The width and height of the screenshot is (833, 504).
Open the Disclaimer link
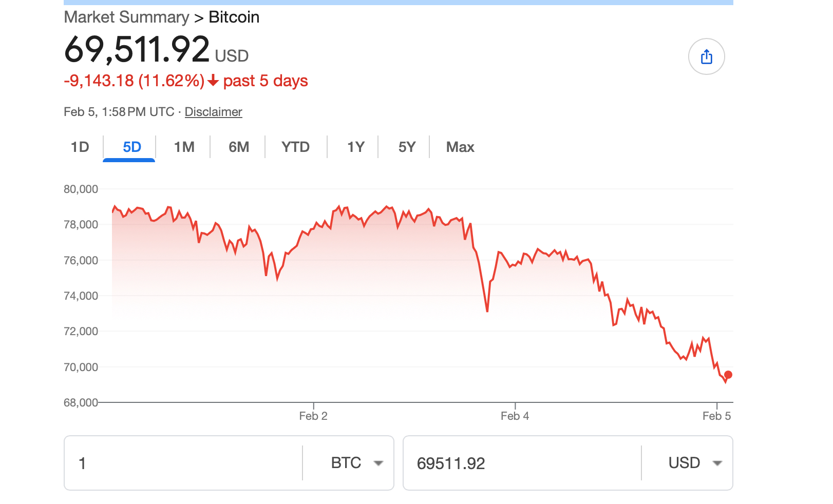pos(213,112)
